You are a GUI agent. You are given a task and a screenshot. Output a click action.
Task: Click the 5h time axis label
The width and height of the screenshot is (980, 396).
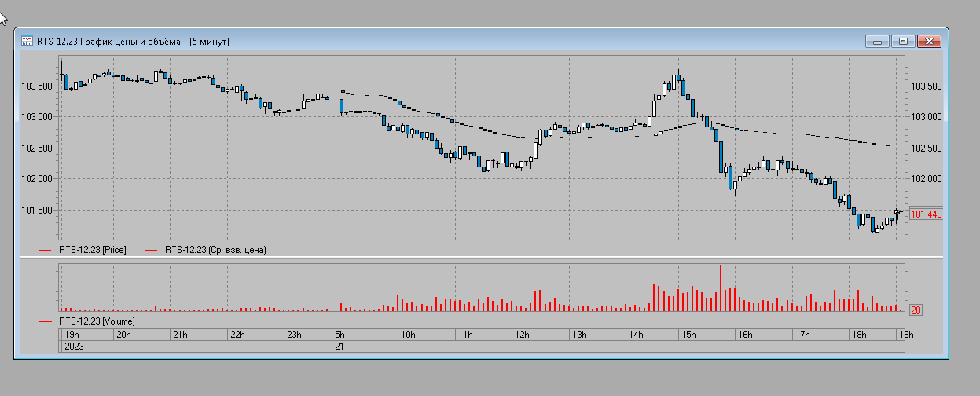tap(340, 335)
